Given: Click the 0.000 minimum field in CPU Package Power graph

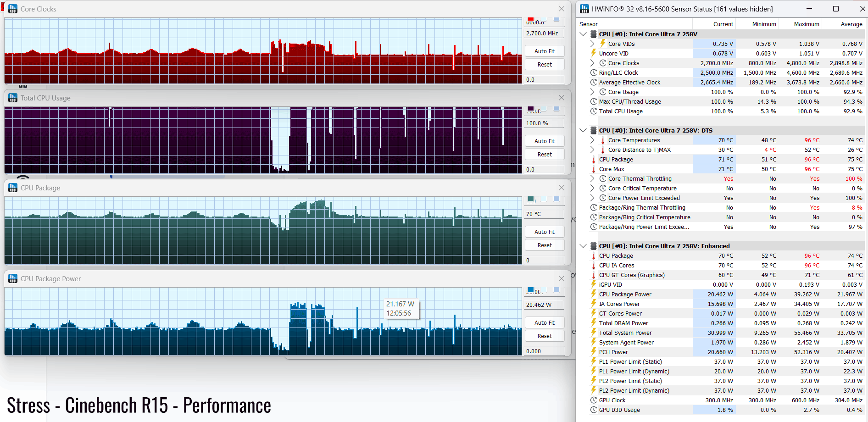Looking at the screenshot, I should [x=545, y=351].
